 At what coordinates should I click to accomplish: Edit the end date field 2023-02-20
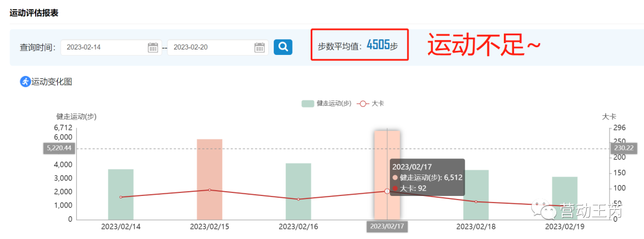pyautogui.click(x=218, y=47)
